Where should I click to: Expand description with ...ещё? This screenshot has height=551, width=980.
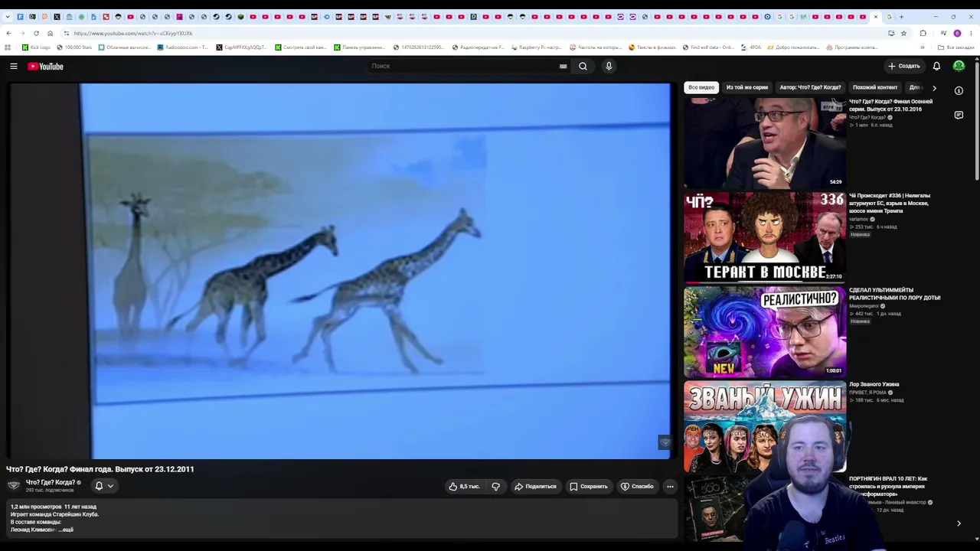[66, 530]
